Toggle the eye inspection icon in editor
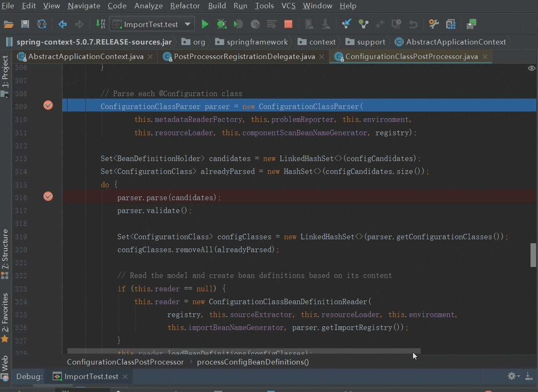Viewport: 538px width, 392px height. tap(532, 68)
